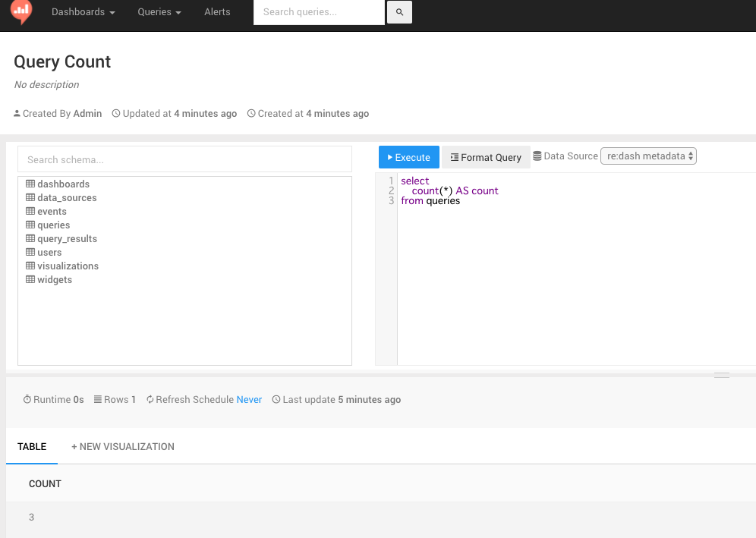Click the 'from queries' editor line
Viewport: 756px width, 538px height.
pos(430,200)
